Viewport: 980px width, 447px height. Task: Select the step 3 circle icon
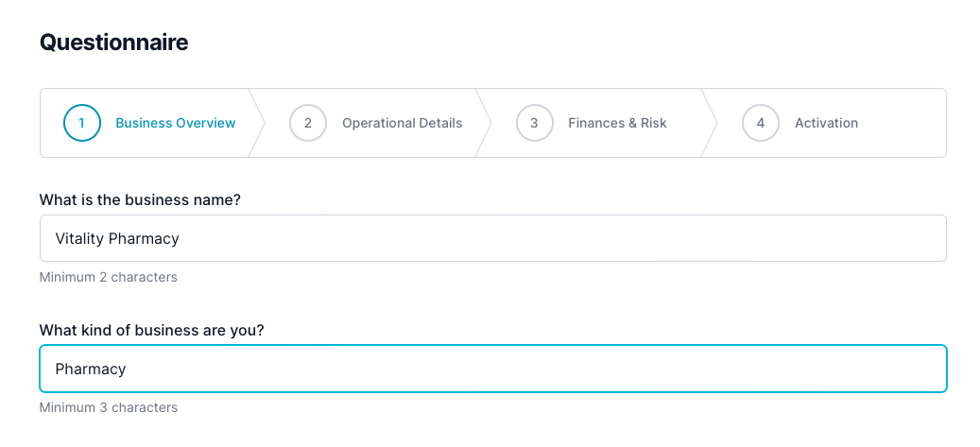click(x=534, y=123)
